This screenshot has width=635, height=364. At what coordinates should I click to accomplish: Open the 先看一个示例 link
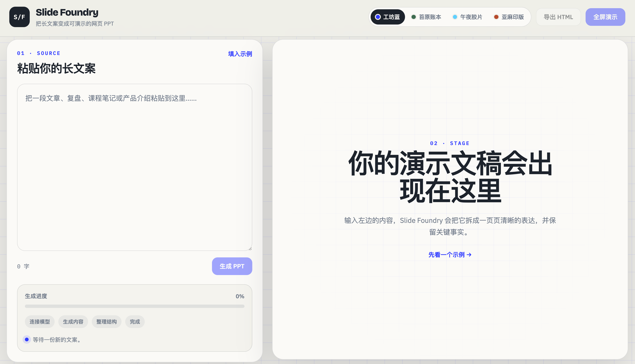(x=450, y=255)
